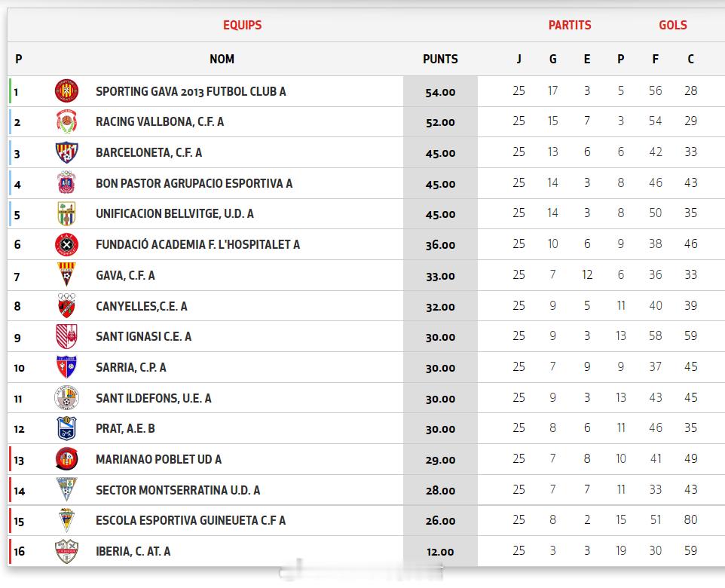This screenshot has width=725, height=588.
Task: Click Barceloneta C.F. A crest icon
Action: [66, 153]
